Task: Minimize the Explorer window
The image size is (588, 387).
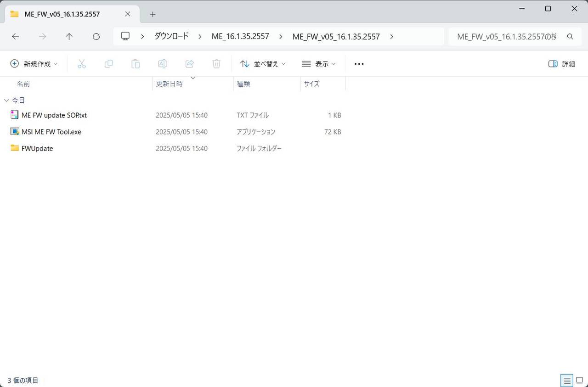Action: tap(521, 9)
